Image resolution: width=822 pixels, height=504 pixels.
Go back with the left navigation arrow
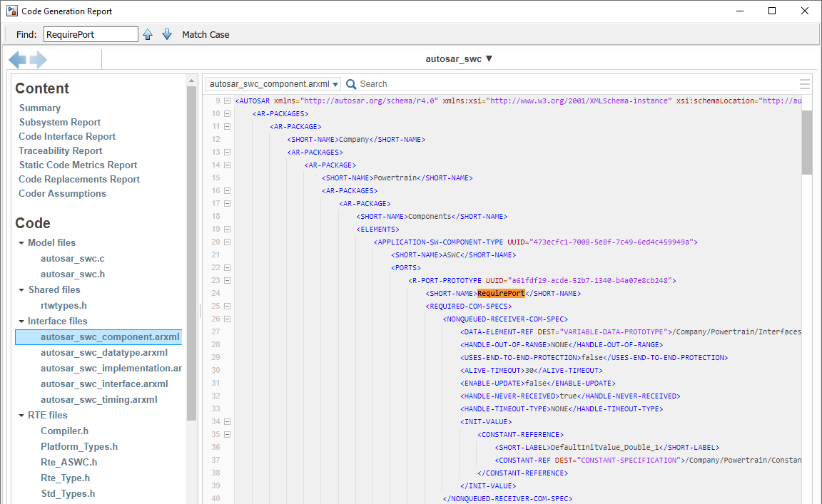click(17, 60)
